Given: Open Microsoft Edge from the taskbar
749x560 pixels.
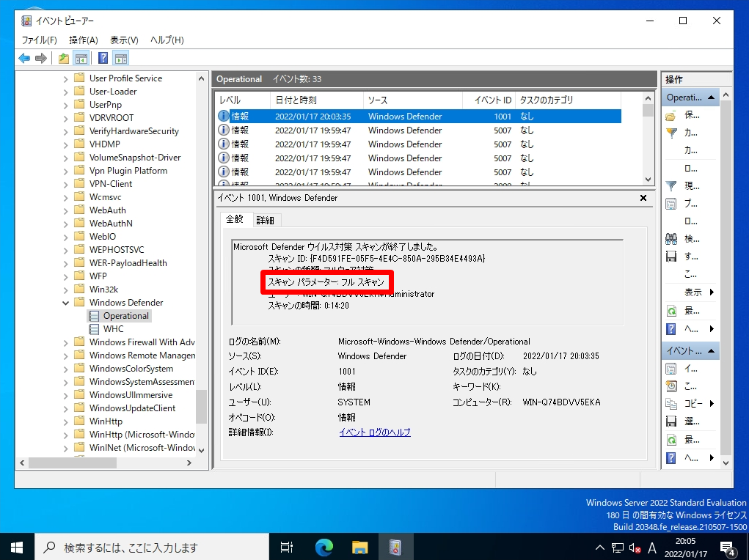Looking at the screenshot, I should pos(324,547).
